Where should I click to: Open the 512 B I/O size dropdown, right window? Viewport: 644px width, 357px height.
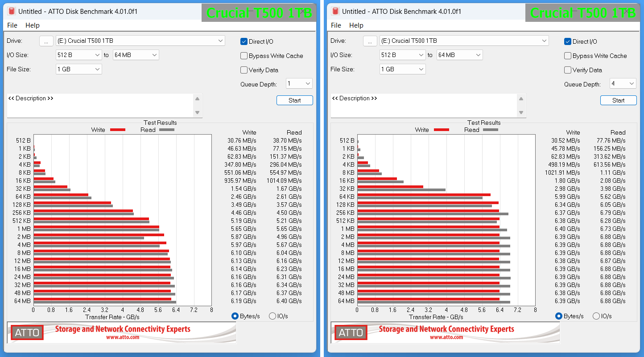tap(403, 55)
